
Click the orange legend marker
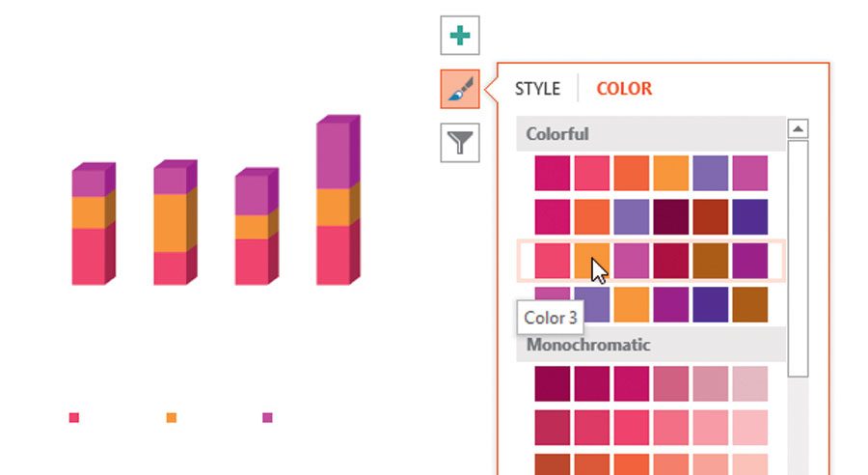coord(172,417)
